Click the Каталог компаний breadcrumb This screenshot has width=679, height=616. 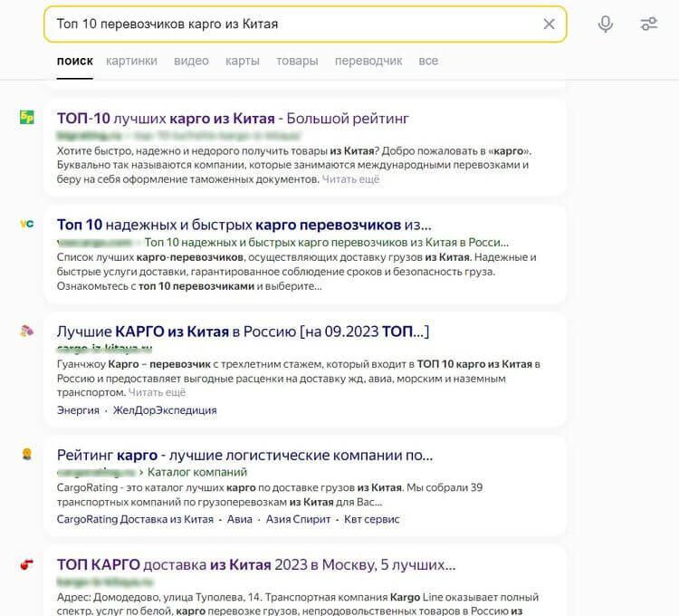[x=197, y=472]
